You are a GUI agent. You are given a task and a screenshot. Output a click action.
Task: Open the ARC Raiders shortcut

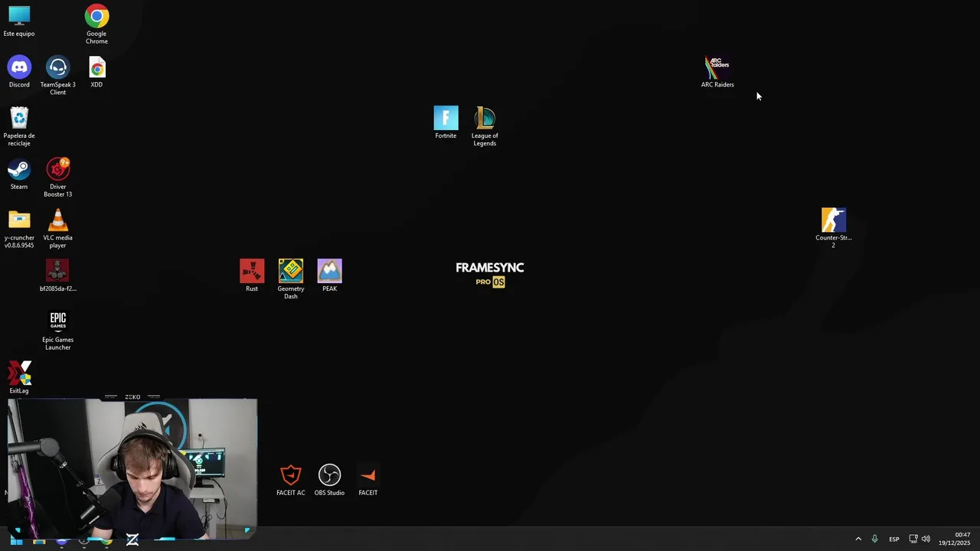[x=717, y=72]
